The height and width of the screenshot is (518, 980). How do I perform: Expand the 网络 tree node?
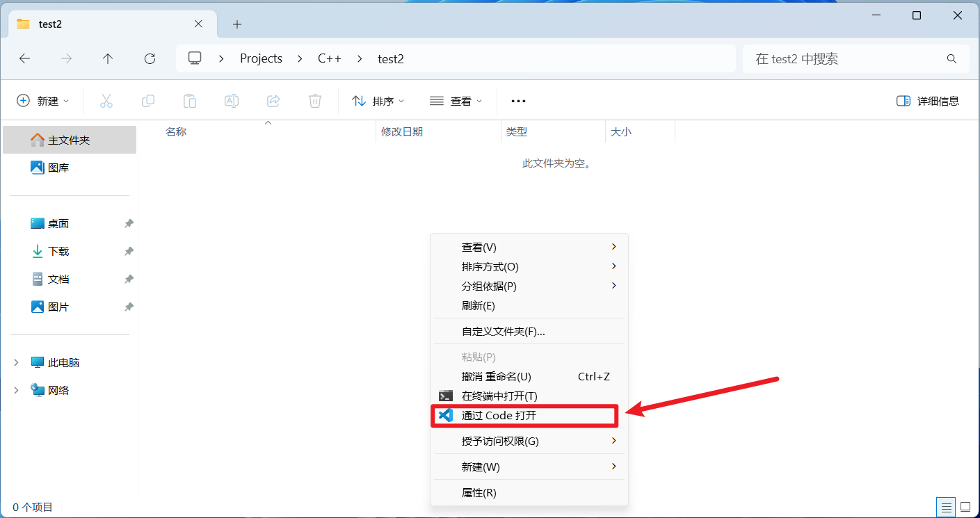16,390
